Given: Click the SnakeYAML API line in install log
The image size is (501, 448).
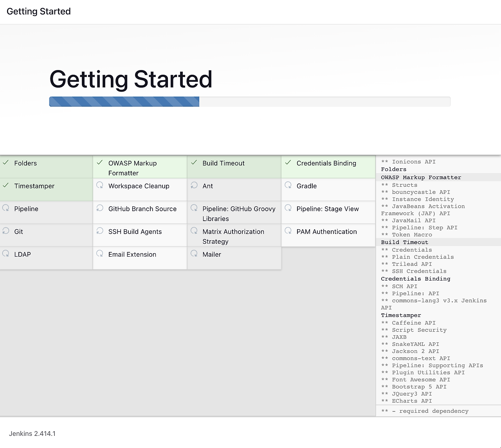Looking at the screenshot, I should pos(410,344).
